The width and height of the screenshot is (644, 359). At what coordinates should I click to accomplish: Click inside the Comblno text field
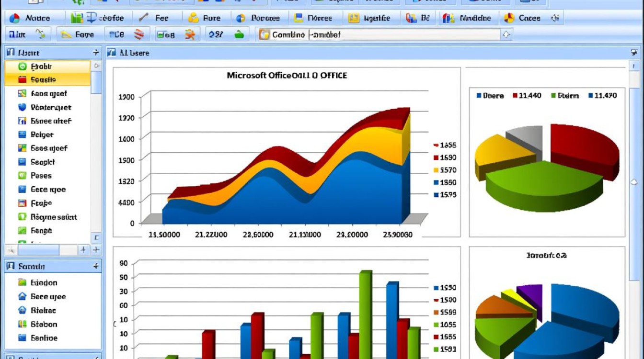coord(386,34)
